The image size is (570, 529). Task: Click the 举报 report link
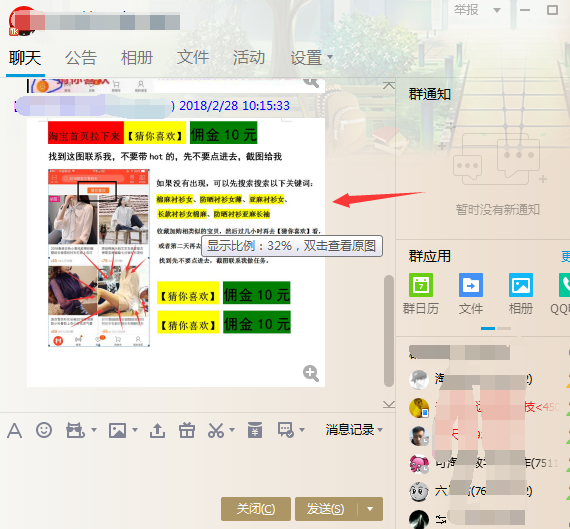[x=466, y=10]
